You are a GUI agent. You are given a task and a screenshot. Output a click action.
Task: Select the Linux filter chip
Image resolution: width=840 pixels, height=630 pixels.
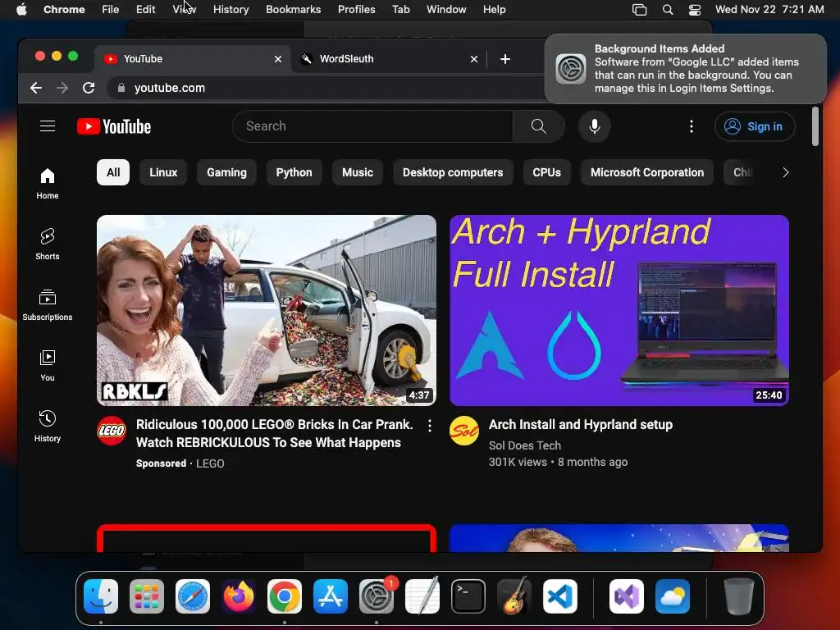click(163, 172)
